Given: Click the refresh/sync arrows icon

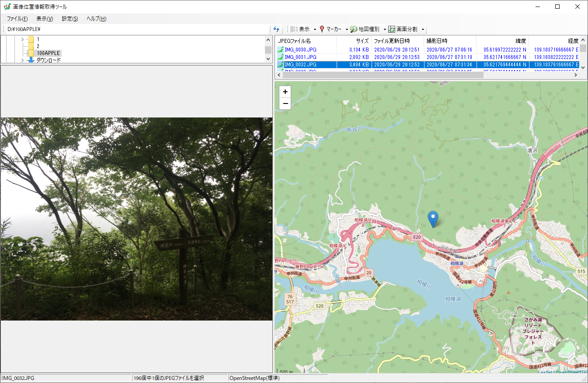Looking at the screenshot, I should [x=276, y=29].
